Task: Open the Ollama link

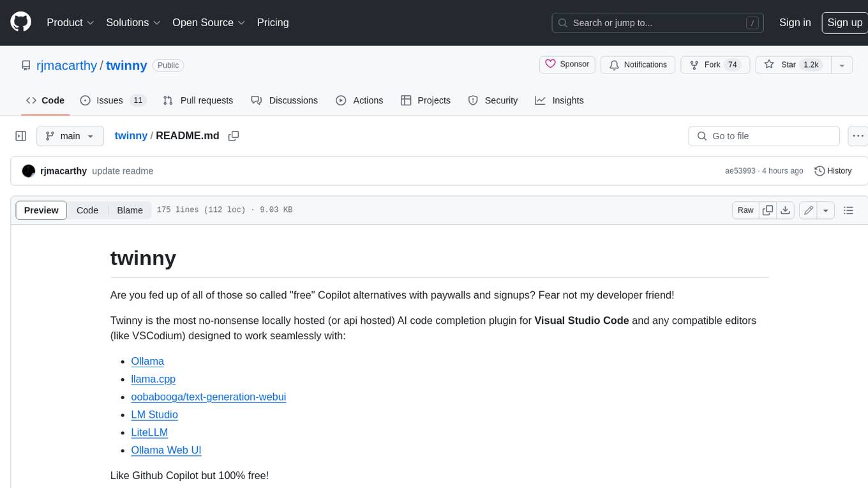Action: (x=147, y=361)
